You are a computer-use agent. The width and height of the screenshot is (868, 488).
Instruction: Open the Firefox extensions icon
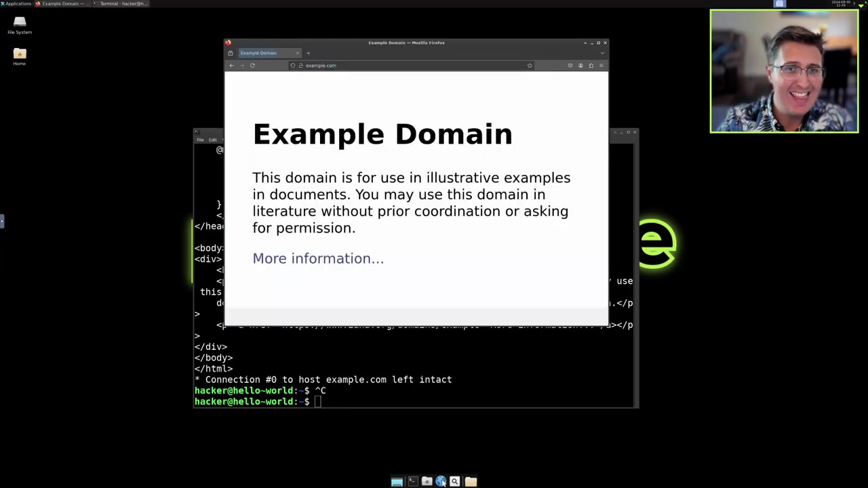(x=591, y=66)
